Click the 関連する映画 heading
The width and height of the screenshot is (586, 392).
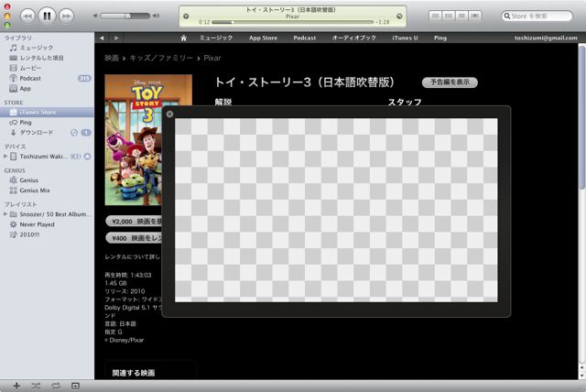click(x=134, y=373)
